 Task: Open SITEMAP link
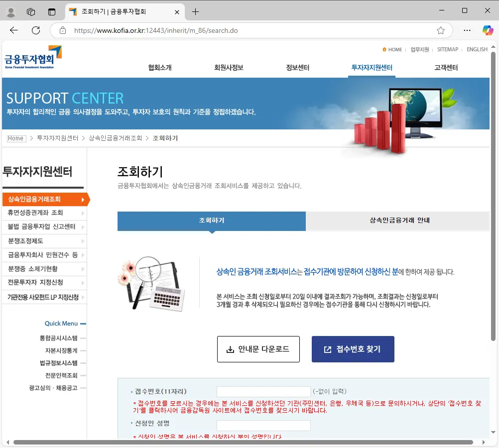coord(447,49)
